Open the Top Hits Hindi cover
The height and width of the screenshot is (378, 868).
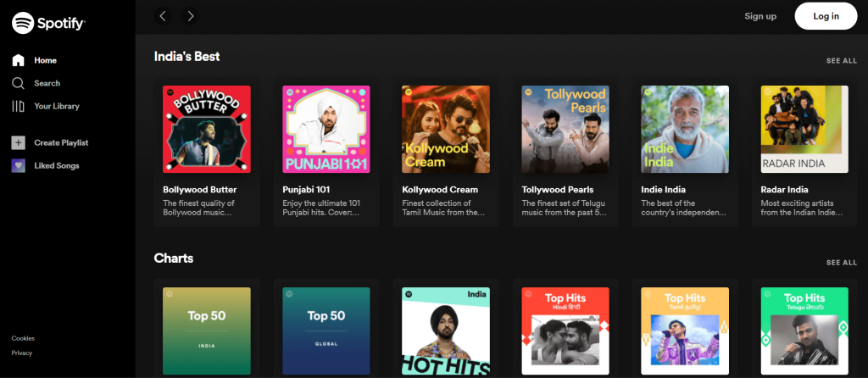(x=565, y=331)
